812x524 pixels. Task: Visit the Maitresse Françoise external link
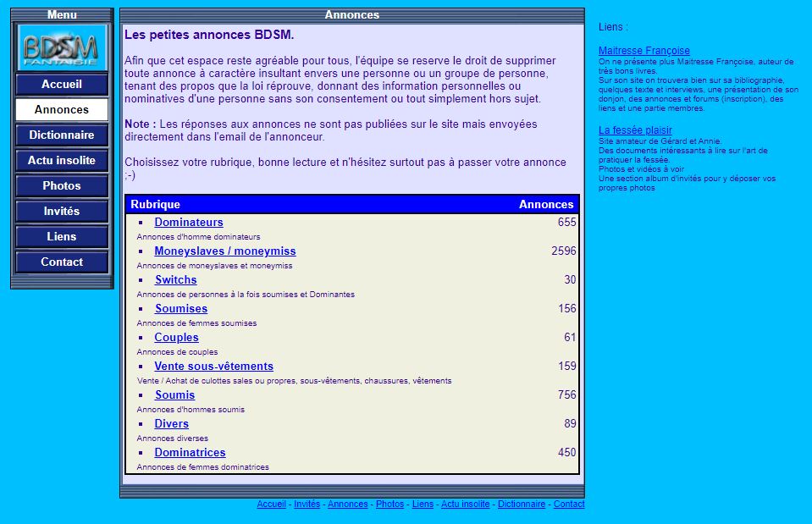tap(644, 51)
